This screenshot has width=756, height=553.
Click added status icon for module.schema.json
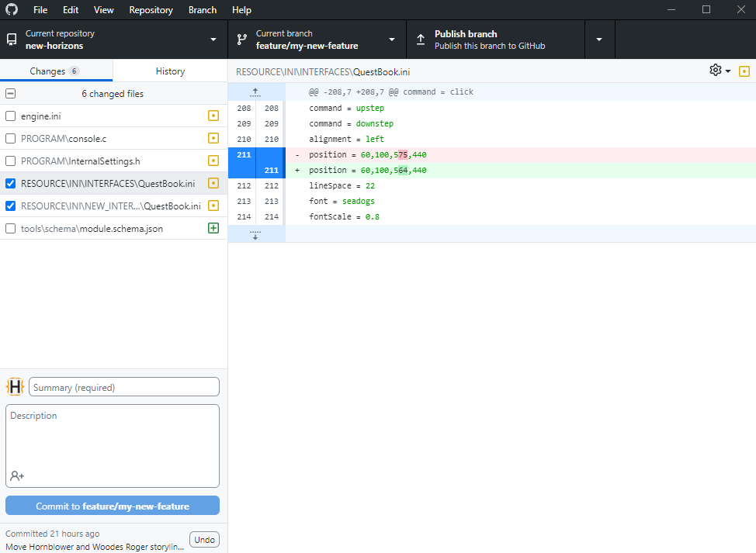[x=213, y=228]
